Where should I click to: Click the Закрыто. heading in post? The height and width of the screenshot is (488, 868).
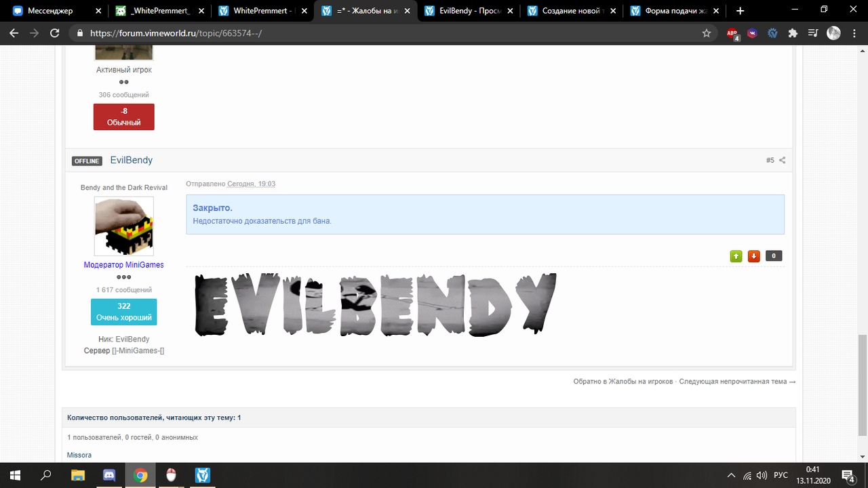[212, 208]
